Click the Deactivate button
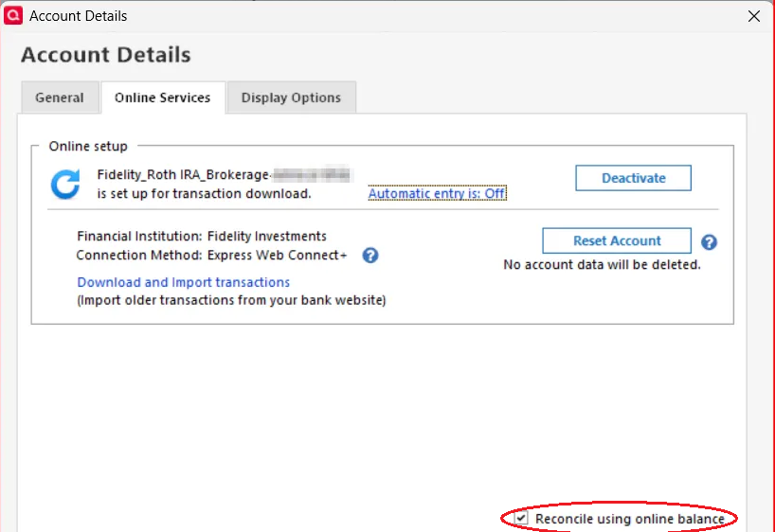The image size is (775, 532). point(633,178)
